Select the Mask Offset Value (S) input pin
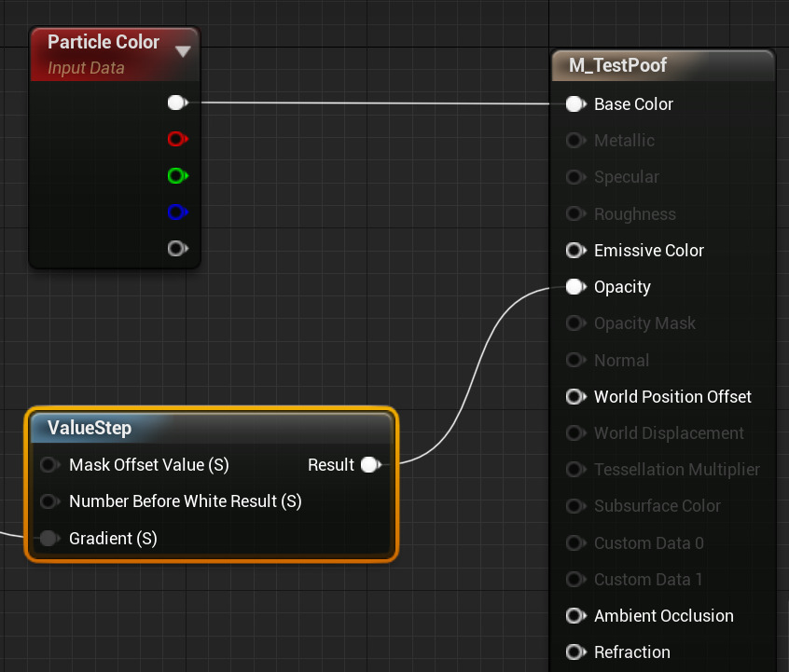The image size is (789, 672). (49, 465)
